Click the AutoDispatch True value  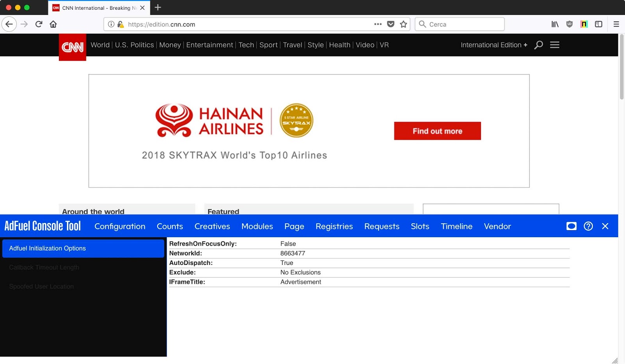click(287, 263)
